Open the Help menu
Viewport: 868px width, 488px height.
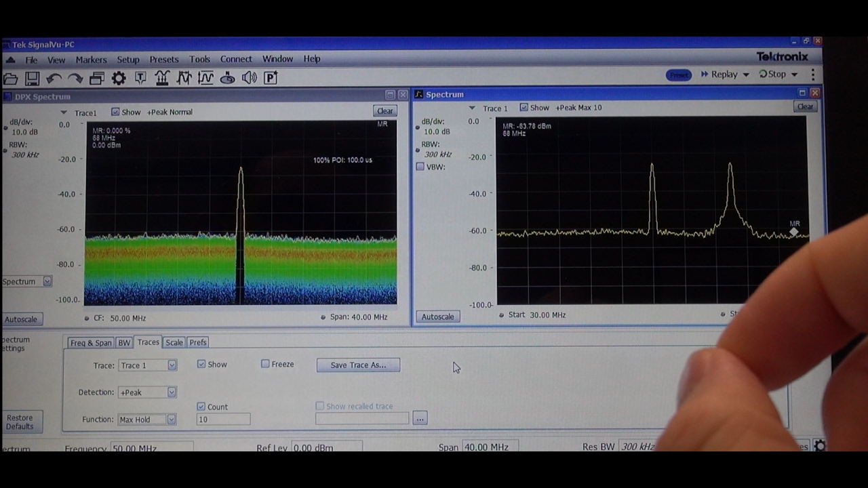312,59
